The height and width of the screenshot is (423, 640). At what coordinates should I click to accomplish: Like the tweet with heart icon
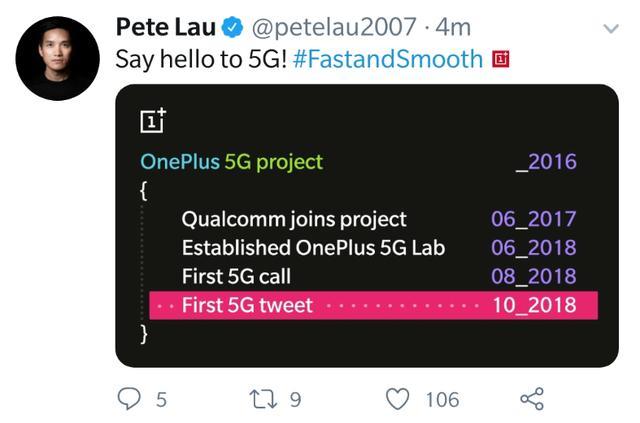coord(398,399)
